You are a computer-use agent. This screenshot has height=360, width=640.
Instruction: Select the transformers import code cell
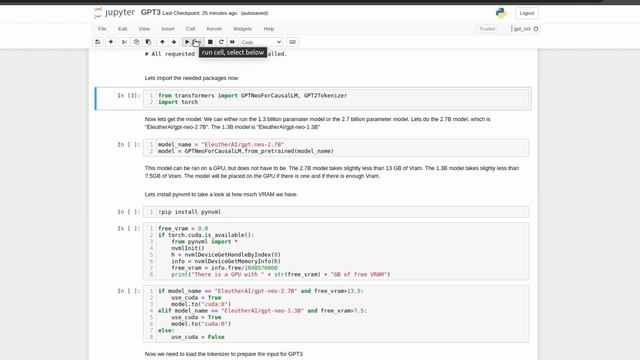click(336, 98)
